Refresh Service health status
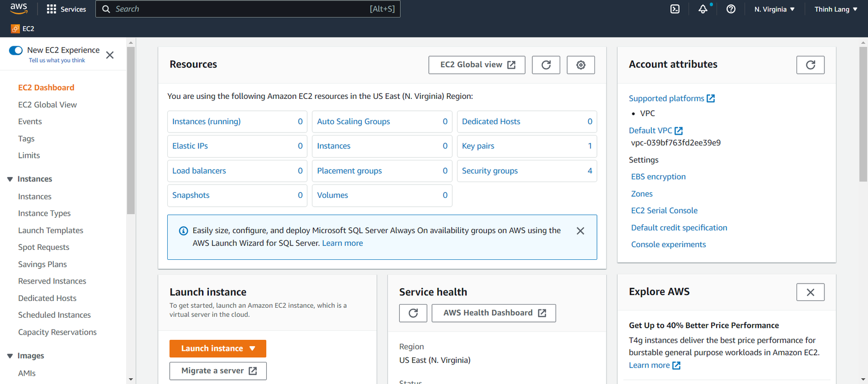This screenshot has width=868, height=384. [x=413, y=313]
